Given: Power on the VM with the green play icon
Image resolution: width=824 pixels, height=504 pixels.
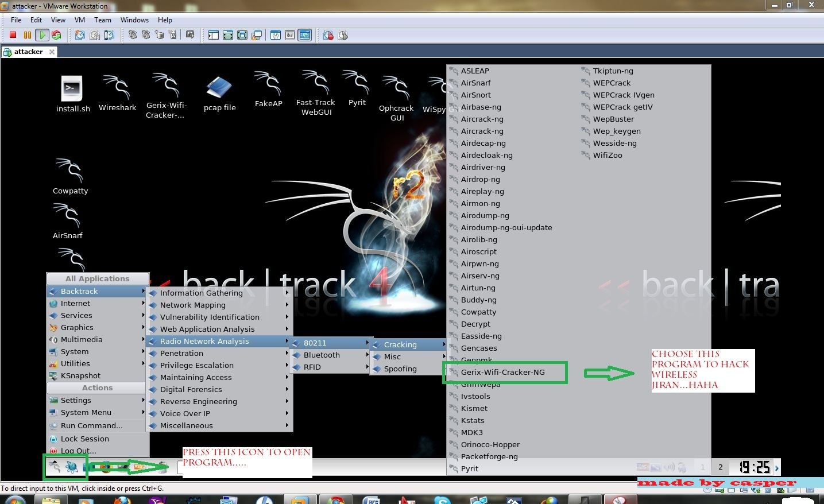Looking at the screenshot, I should (42, 35).
